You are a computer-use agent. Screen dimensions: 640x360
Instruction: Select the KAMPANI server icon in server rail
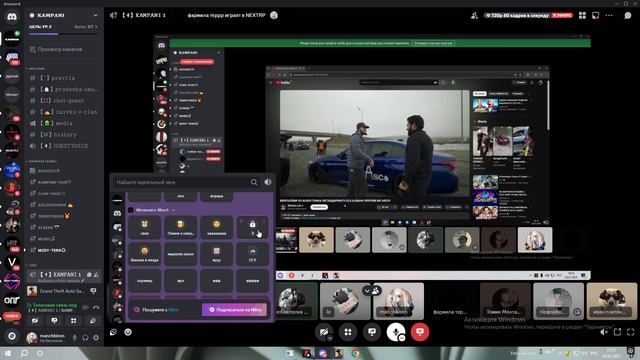tap(12, 38)
